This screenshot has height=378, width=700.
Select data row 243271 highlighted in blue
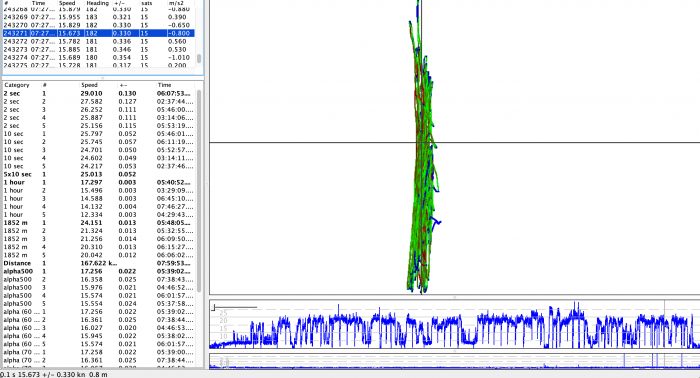[x=99, y=33]
